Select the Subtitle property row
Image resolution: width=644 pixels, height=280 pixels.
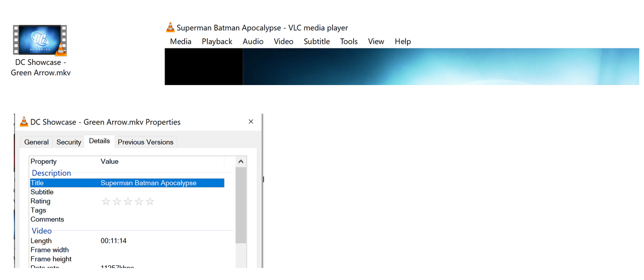127,192
